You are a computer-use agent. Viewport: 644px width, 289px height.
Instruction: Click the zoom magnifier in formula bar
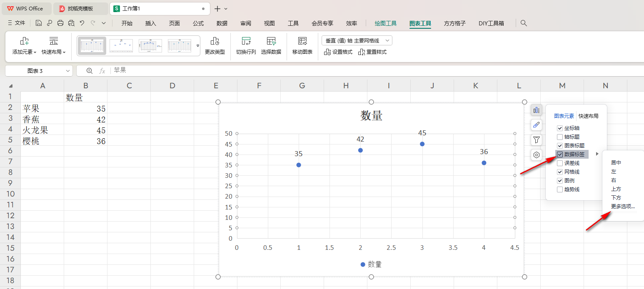tap(89, 71)
